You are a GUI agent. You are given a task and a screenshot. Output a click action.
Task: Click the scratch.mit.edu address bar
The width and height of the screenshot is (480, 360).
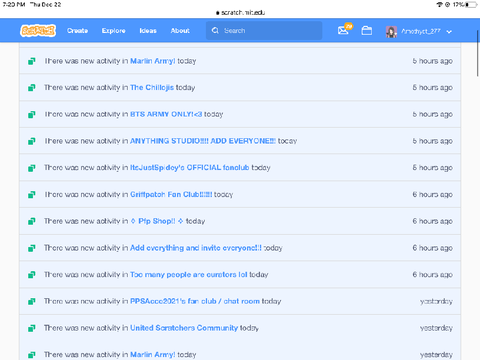240,13
